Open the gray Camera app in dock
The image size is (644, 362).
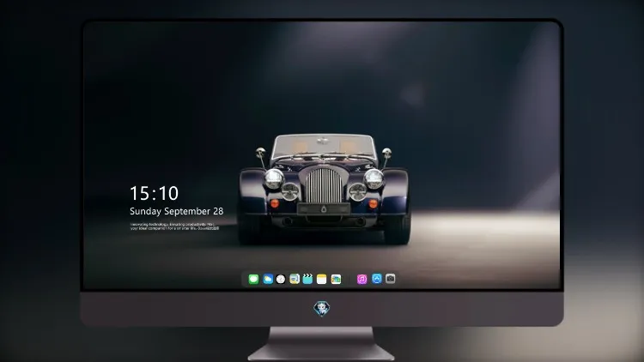(391, 279)
